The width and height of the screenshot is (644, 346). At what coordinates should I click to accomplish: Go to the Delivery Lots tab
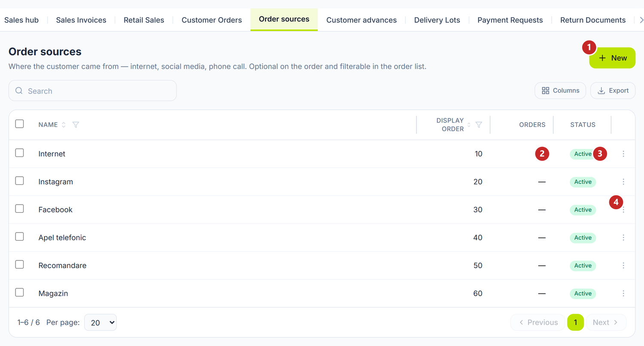[437, 20]
